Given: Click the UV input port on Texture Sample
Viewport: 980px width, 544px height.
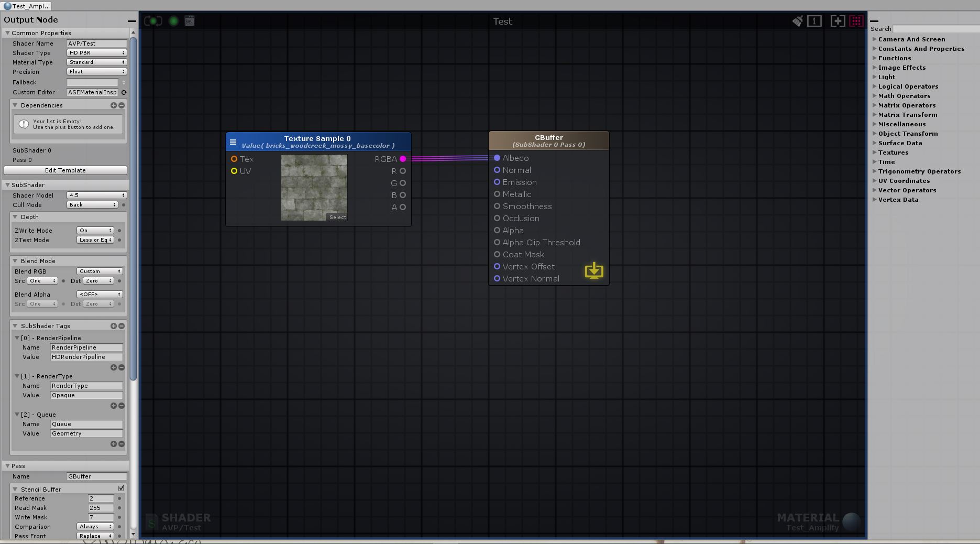Looking at the screenshot, I should click(234, 171).
